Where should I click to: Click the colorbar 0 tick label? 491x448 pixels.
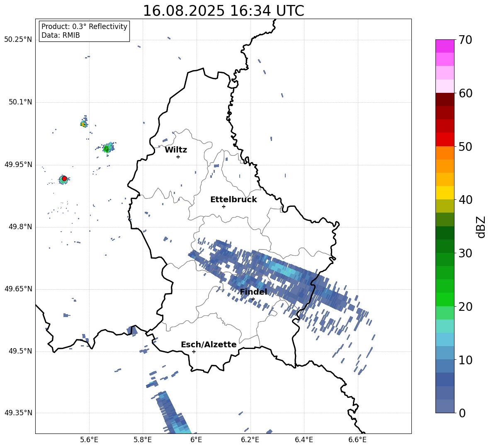(x=462, y=413)
